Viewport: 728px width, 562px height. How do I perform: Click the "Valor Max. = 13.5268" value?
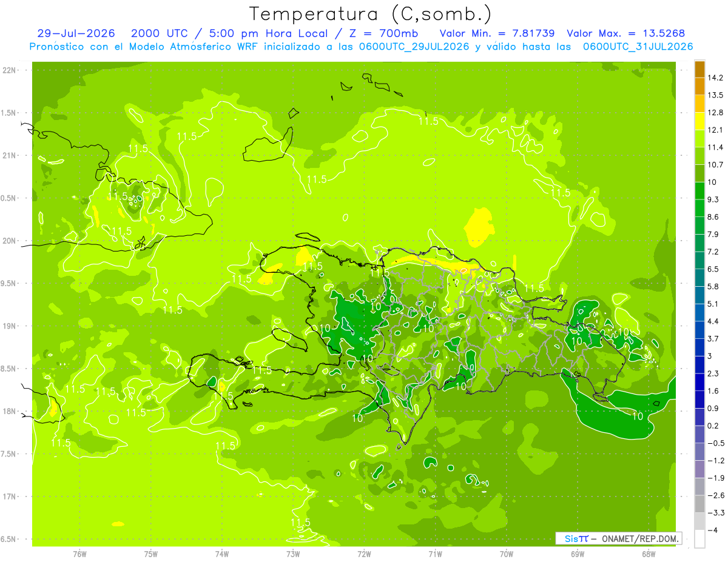(626, 33)
